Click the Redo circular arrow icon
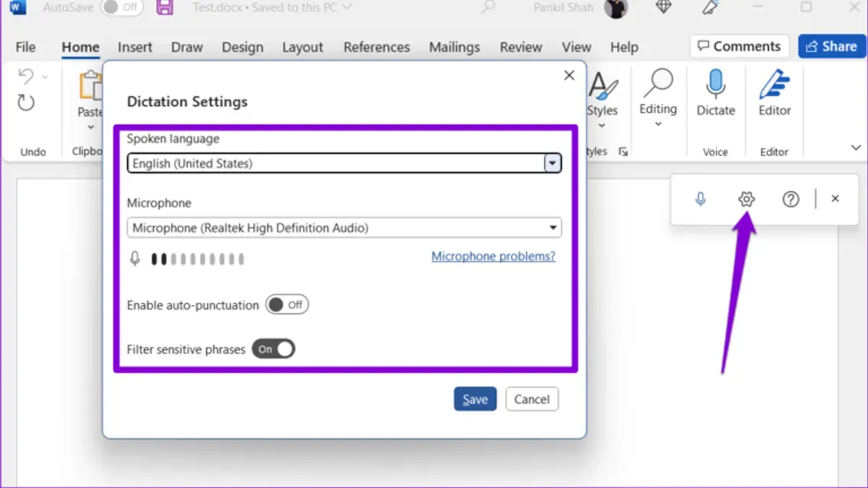The image size is (868, 488). [26, 102]
